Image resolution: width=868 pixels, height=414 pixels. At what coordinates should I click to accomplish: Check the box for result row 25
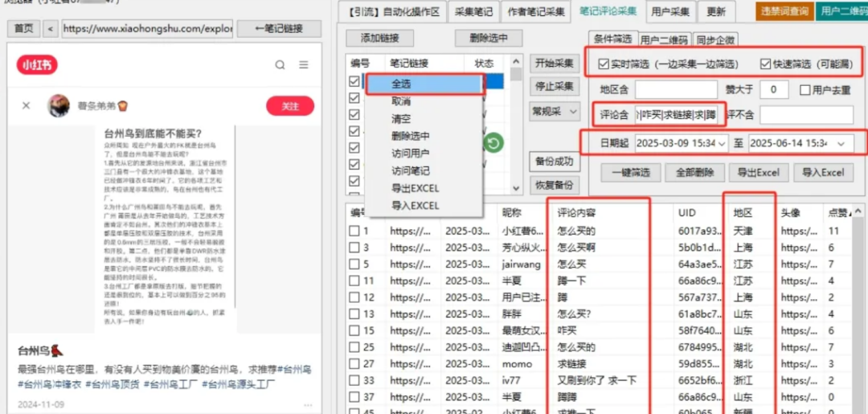click(x=354, y=347)
